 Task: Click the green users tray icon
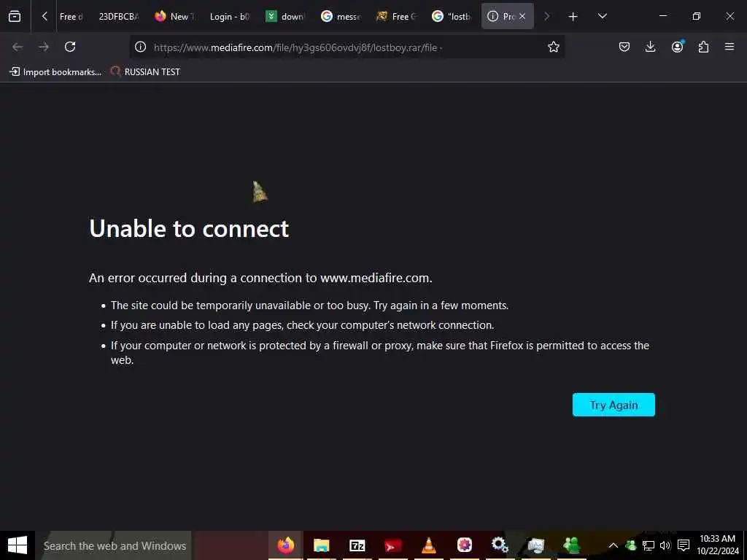[631, 545]
